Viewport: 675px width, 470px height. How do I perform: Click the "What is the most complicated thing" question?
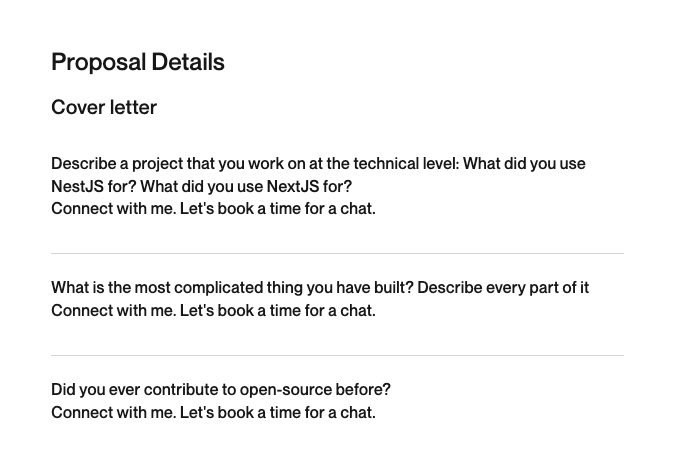point(320,288)
